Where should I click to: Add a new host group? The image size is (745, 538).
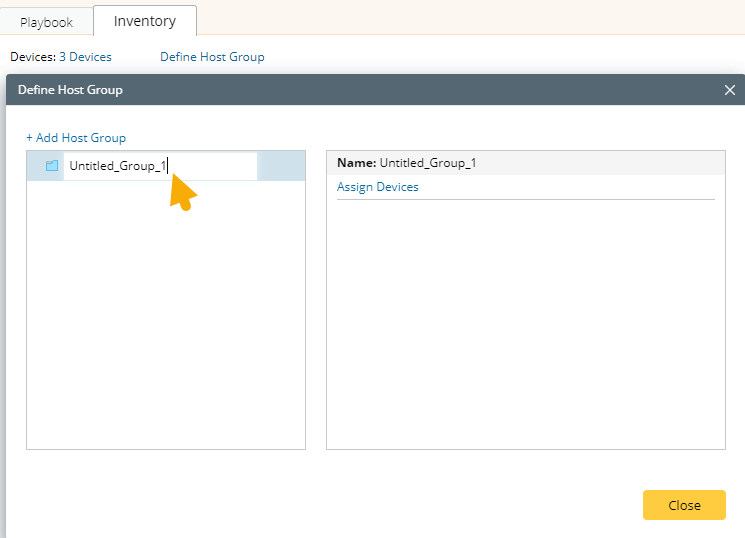pyautogui.click(x=76, y=138)
